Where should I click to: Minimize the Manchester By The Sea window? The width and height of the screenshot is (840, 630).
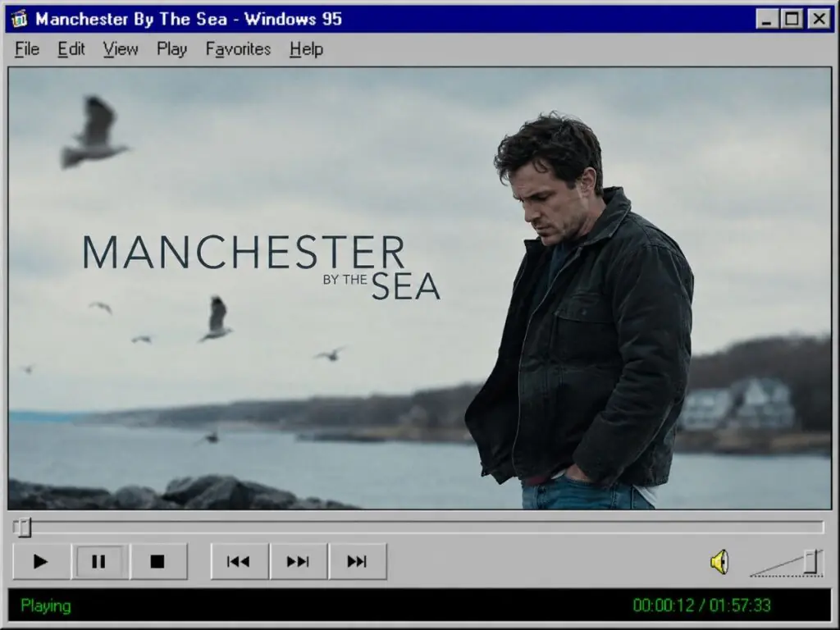767,20
